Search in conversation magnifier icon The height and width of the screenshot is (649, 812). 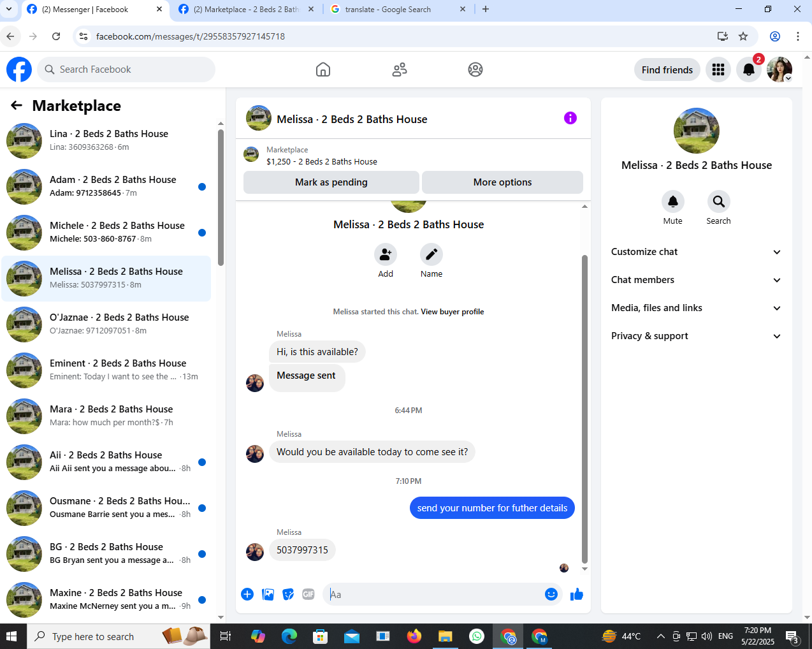pos(719,201)
